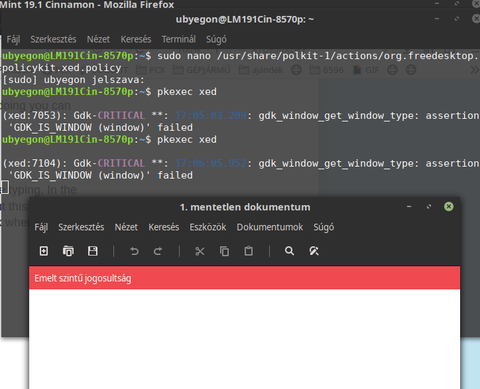
Task: Open the Fájl menu in xed editor
Action: (41, 227)
